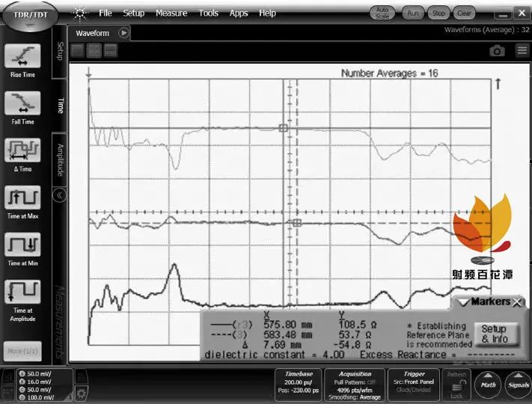Switch to the vertical Setup tab
This screenshot has width=532, height=404.
[x=60, y=51]
